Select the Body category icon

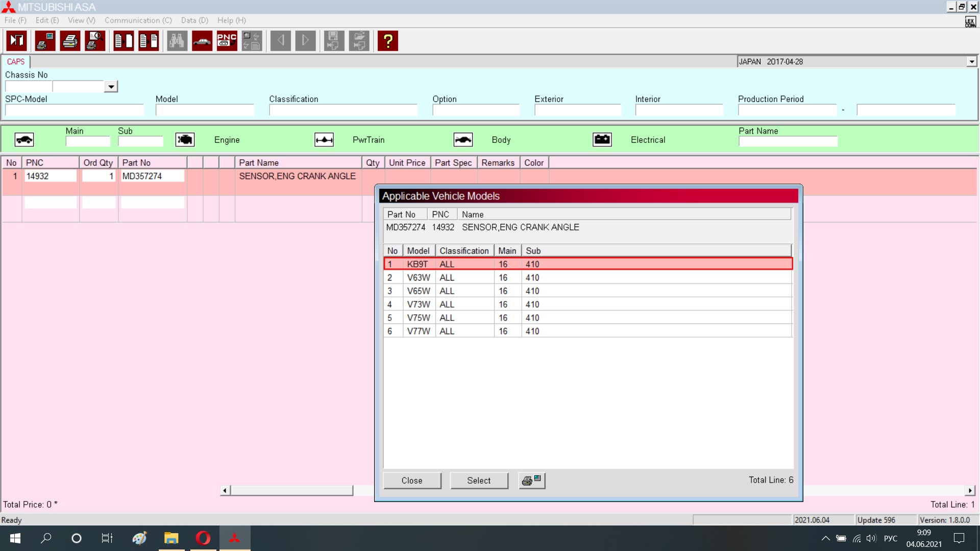click(x=463, y=140)
